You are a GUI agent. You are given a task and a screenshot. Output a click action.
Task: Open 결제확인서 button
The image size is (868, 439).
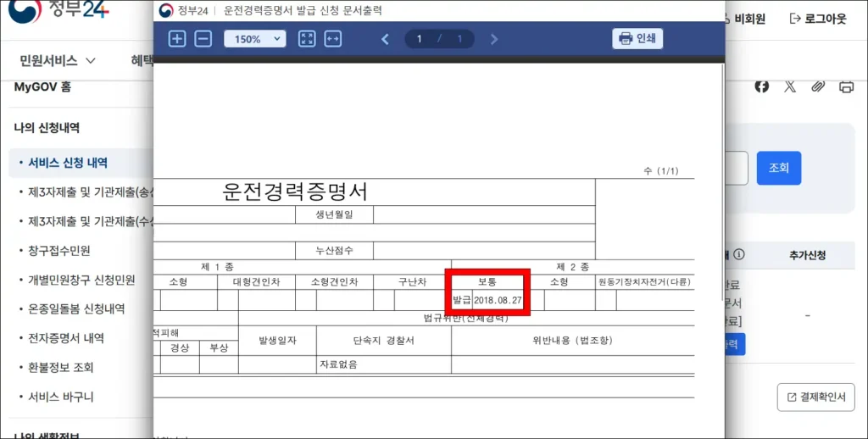point(816,397)
